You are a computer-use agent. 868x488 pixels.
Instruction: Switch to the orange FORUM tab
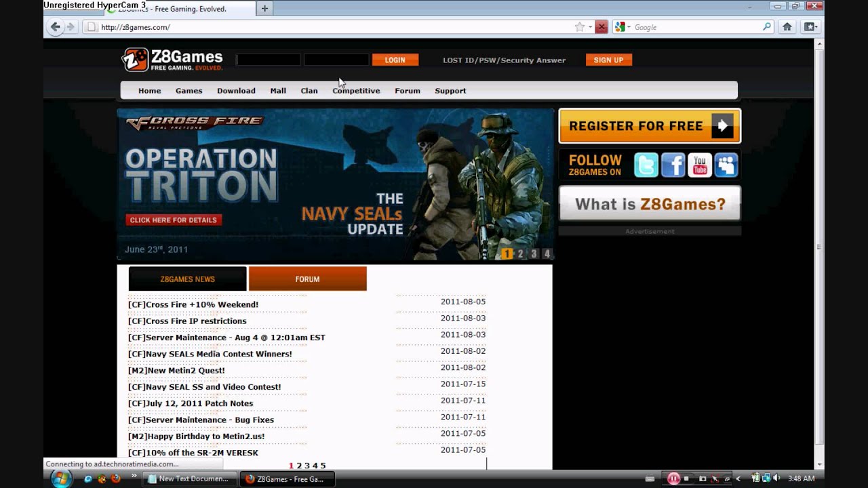coord(308,279)
